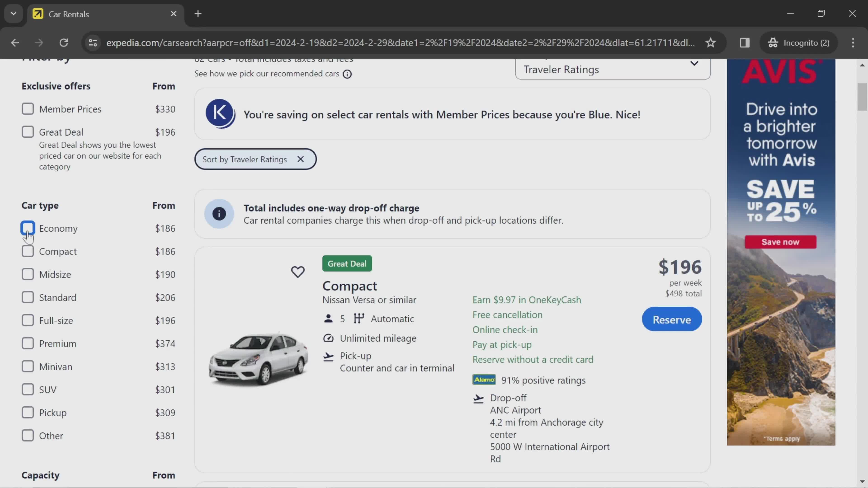Reserve the Compact Nissan Versa
868x488 pixels.
672,319
